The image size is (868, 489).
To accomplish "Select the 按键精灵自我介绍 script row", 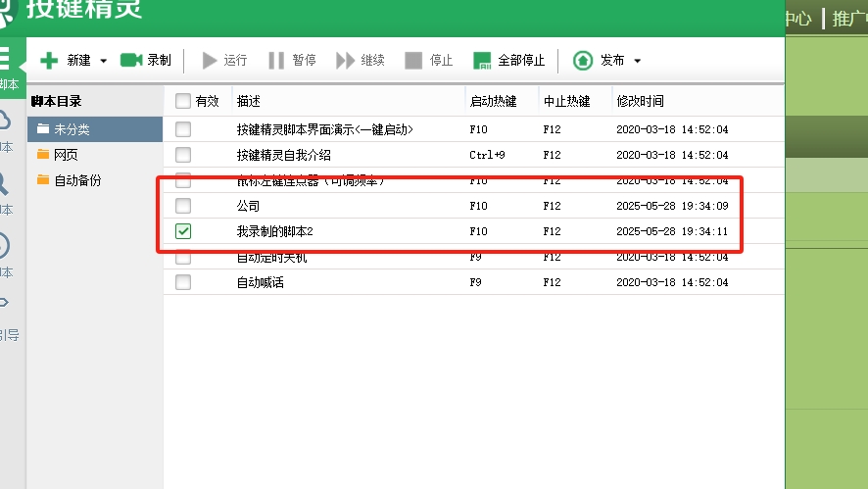I will 283,155.
